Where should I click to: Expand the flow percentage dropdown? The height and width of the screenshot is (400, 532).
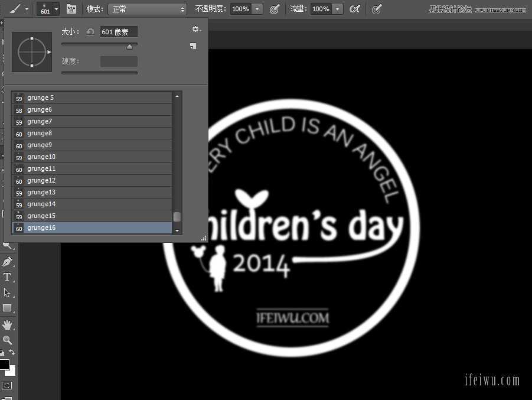(337, 9)
